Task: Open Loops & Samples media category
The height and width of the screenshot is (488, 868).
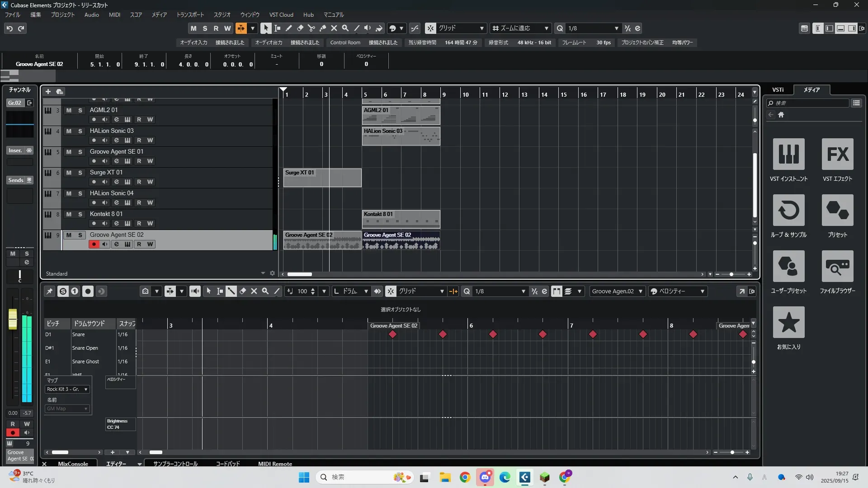Action: point(788,210)
